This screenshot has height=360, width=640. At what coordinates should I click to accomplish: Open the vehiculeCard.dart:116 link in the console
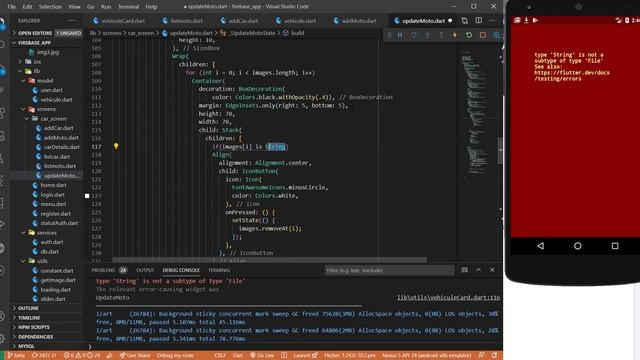coord(448,298)
